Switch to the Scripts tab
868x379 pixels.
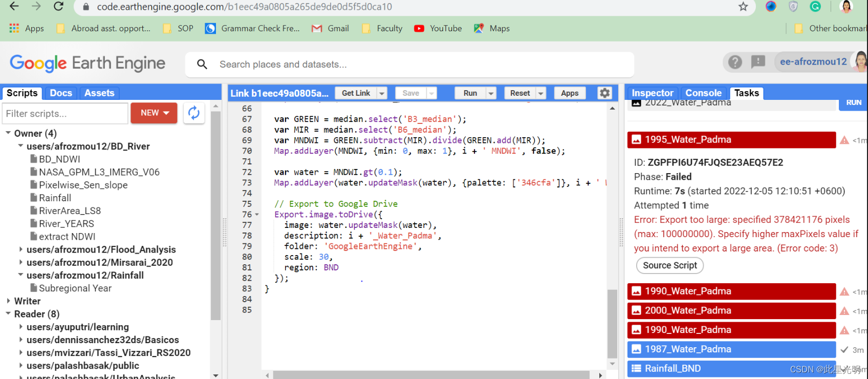coord(22,93)
